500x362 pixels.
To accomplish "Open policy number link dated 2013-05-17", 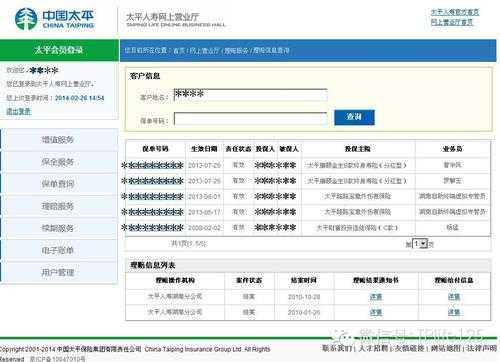I will click(x=153, y=212).
